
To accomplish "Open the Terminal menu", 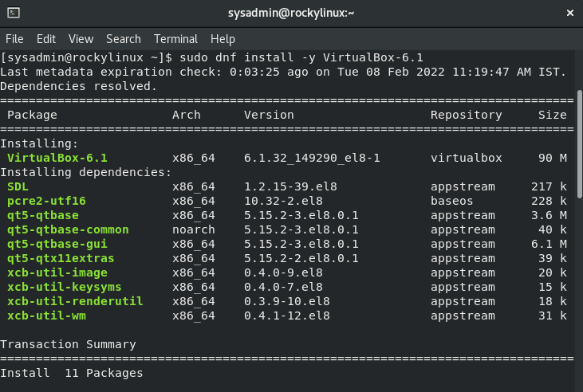I will click(x=176, y=39).
